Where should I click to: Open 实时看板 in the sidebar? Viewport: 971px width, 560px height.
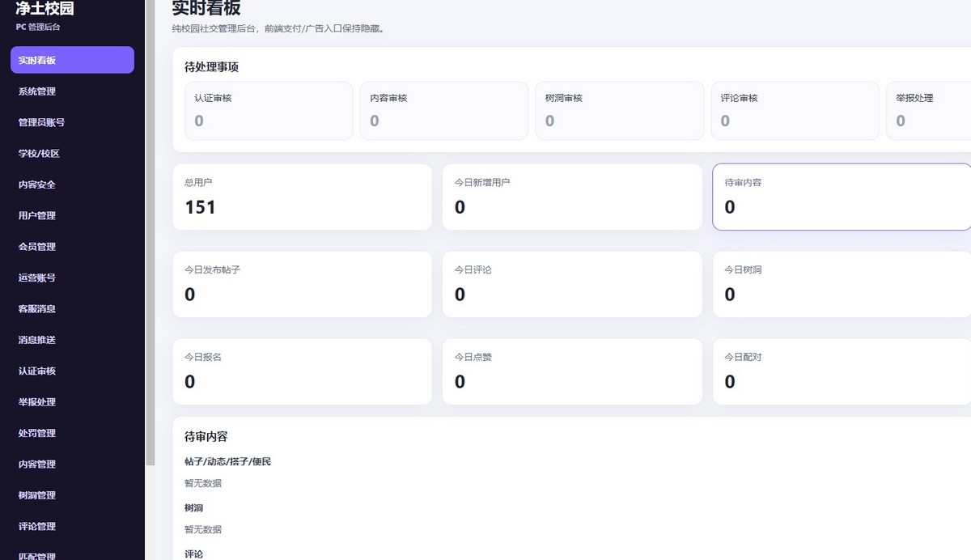72,60
